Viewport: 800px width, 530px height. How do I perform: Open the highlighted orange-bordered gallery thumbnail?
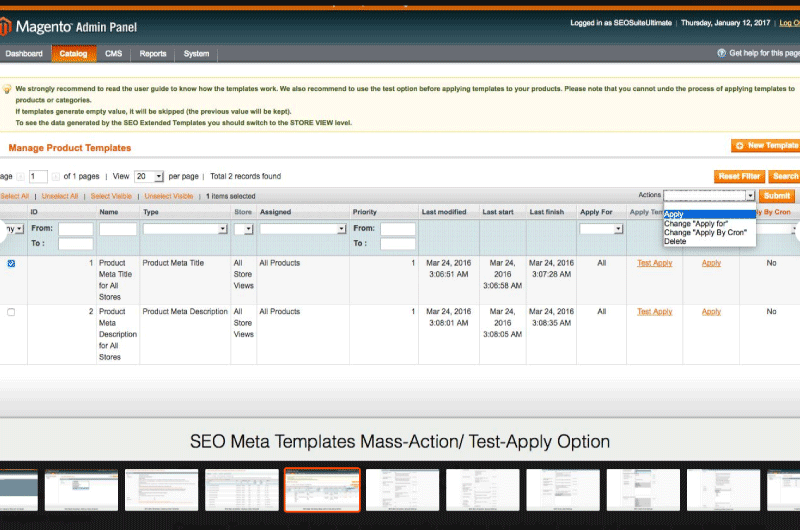click(322, 490)
